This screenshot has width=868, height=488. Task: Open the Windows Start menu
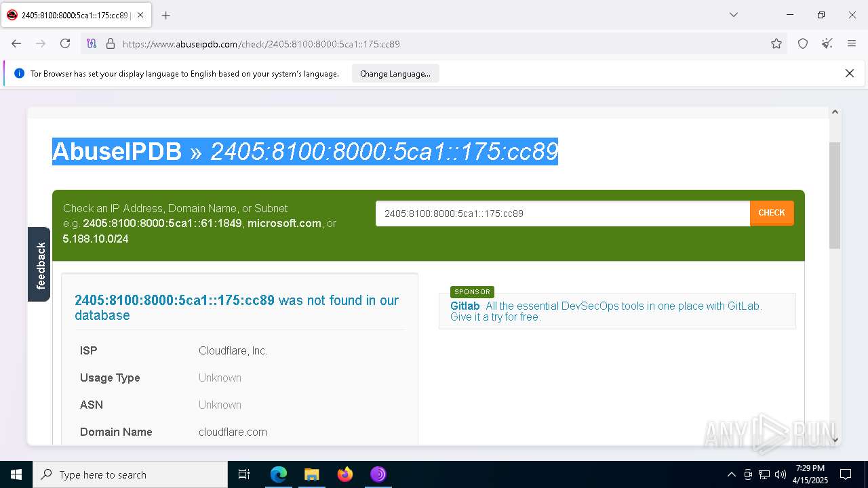click(x=16, y=474)
